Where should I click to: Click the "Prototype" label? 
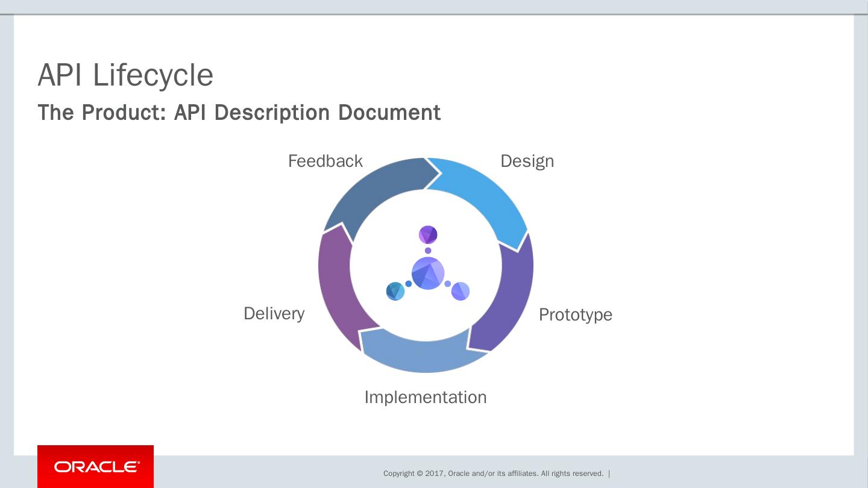(x=575, y=314)
